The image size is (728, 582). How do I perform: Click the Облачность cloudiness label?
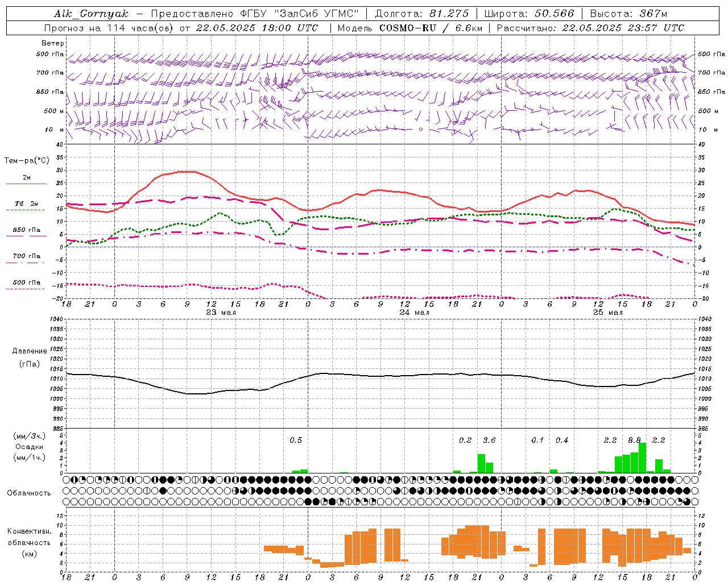coord(29,493)
